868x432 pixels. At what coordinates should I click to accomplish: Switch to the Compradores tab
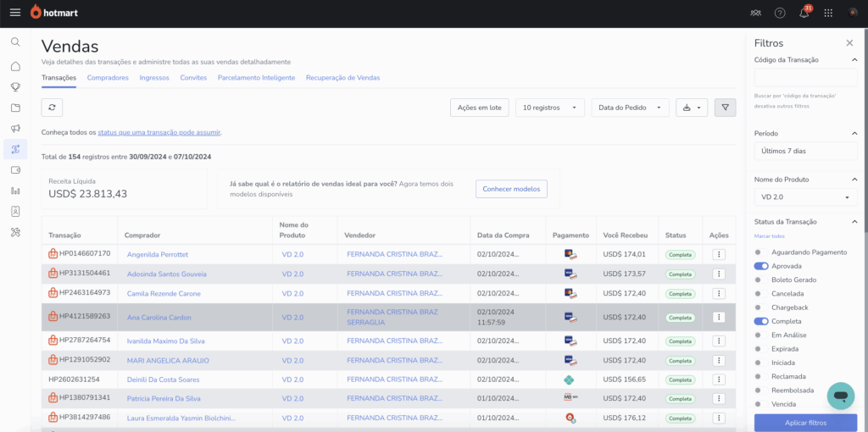[108, 78]
